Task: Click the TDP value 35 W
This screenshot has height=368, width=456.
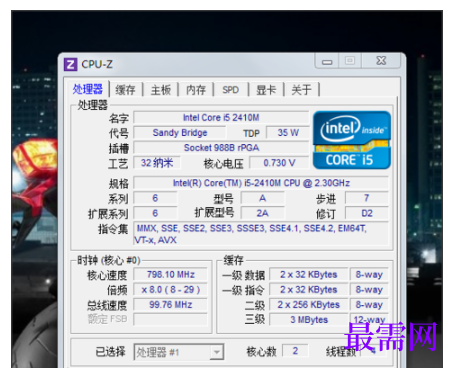Action: pyautogui.click(x=288, y=133)
